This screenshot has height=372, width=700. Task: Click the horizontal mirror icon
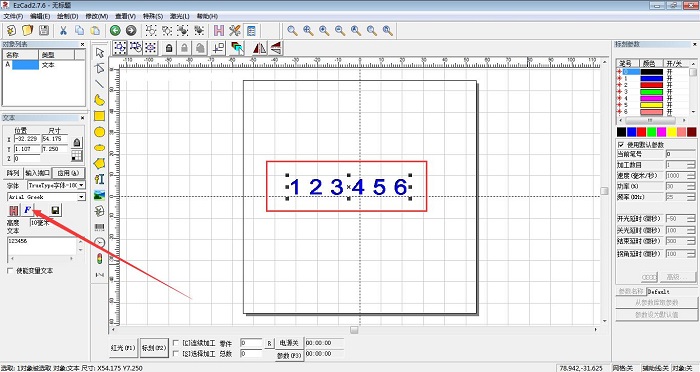(259, 48)
